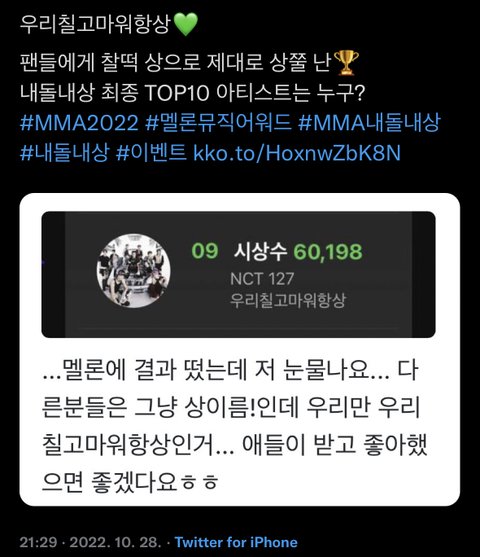Viewport: 480px width, 557px height.
Task: Follow the kko.to/HoxnwZbK8N link
Action: click(297, 153)
